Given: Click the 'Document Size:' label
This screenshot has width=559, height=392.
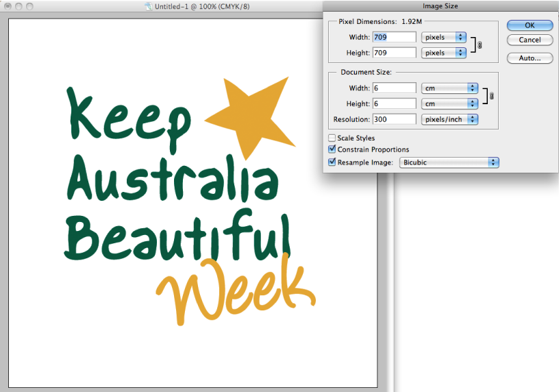Looking at the screenshot, I should pos(366,72).
